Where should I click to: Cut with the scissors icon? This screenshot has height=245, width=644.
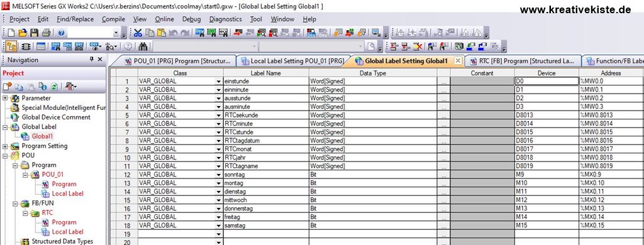pos(138,33)
